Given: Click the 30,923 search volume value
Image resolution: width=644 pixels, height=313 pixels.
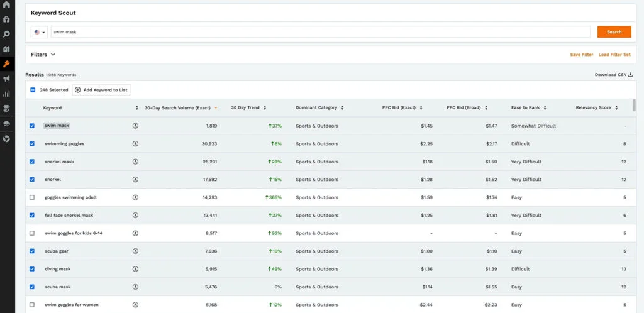Looking at the screenshot, I should [x=209, y=143].
